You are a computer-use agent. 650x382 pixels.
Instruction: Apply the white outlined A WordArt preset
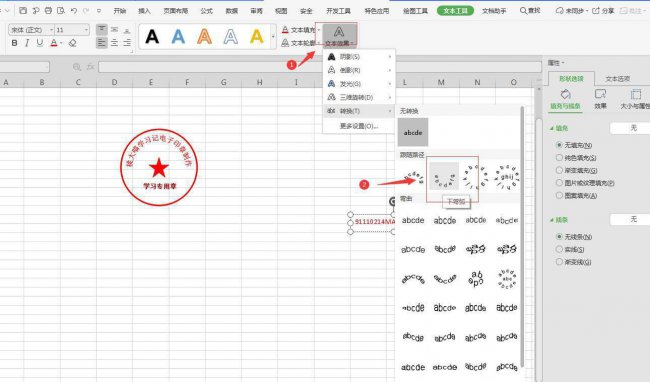230,36
